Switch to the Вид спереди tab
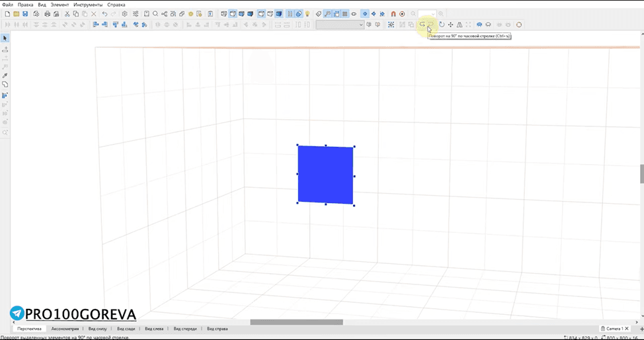The height and width of the screenshot is (340, 644). pos(185,329)
